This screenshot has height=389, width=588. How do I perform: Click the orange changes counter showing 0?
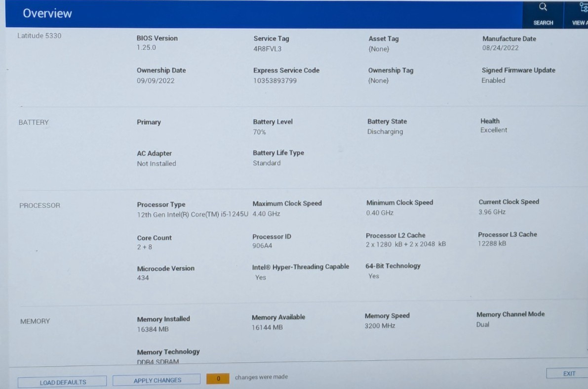coord(218,378)
